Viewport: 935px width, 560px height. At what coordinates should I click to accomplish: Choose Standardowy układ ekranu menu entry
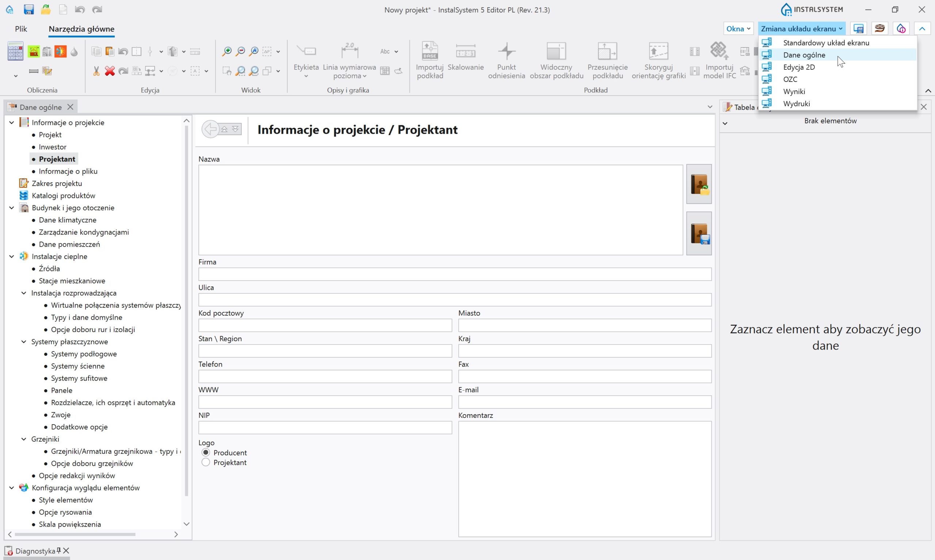coord(837,43)
